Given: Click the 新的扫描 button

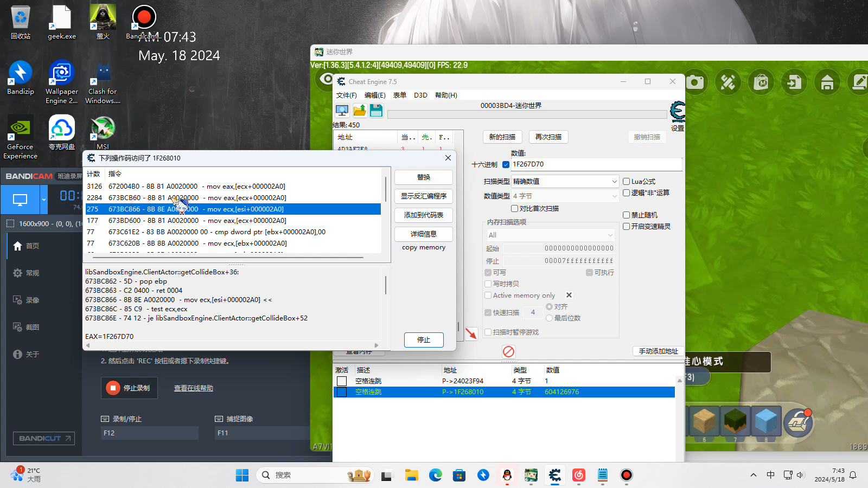Looking at the screenshot, I should (502, 137).
